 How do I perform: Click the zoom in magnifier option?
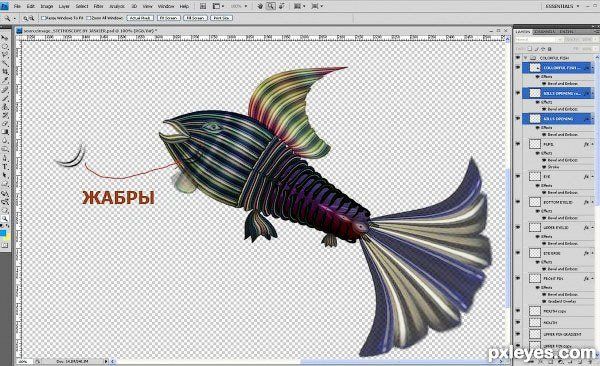click(25, 18)
